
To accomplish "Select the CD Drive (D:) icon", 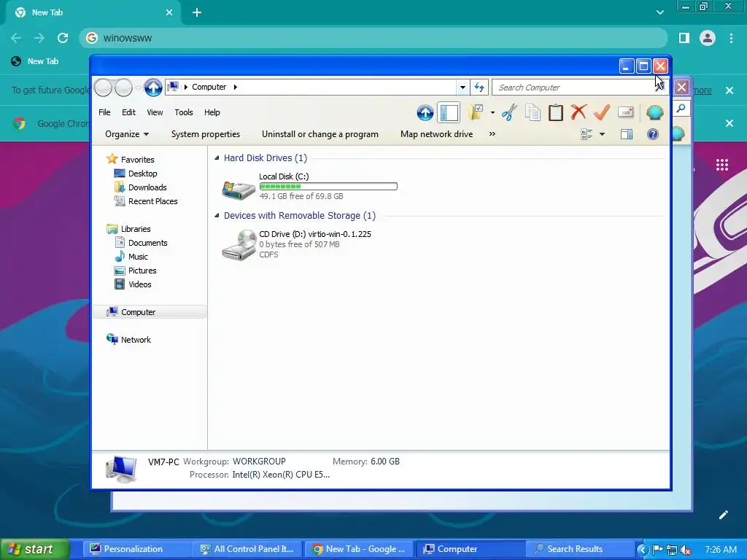I will pyautogui.click(x=239, y=245).
